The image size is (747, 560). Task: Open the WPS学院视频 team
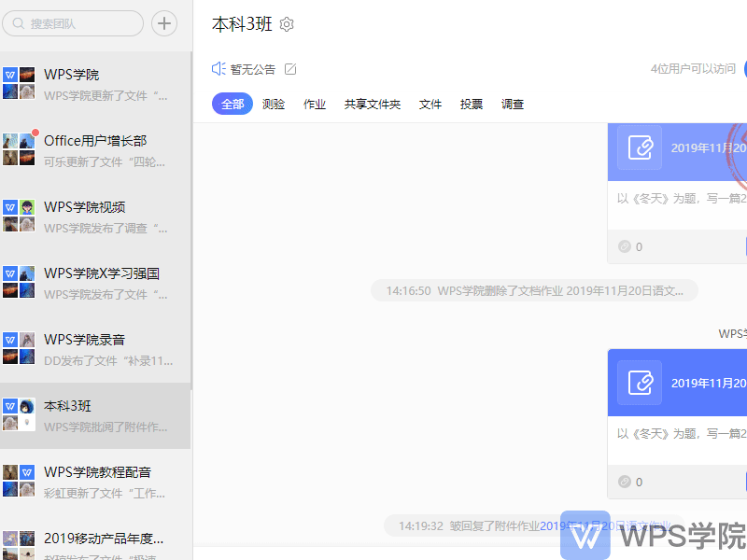tap(95, 216)
